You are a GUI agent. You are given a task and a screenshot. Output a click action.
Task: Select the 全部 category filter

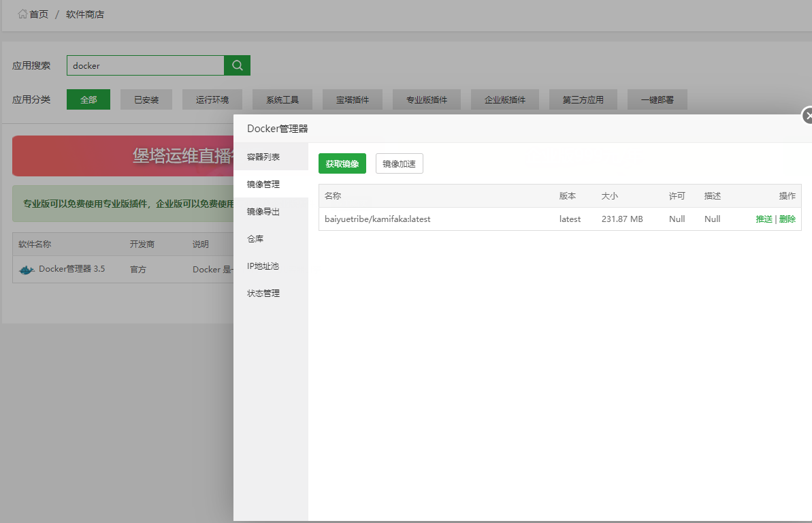88,99
